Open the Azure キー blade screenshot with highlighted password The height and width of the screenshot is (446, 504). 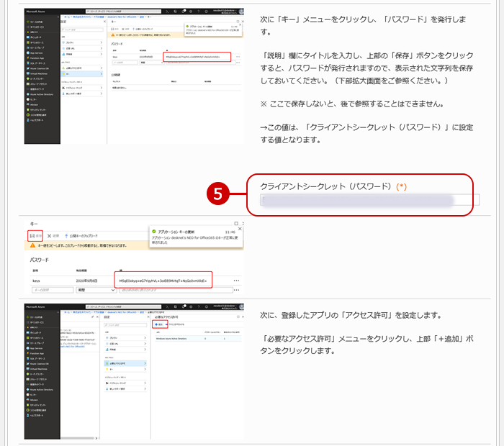click(134, 76)
